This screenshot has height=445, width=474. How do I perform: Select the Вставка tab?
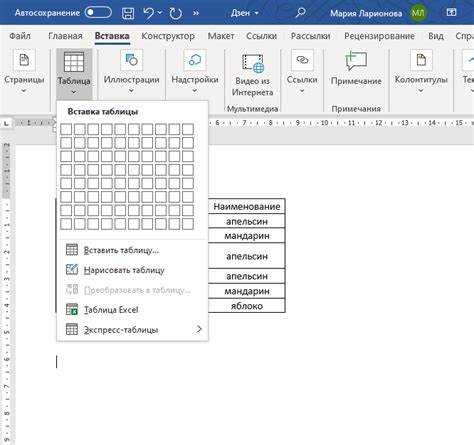112,36
